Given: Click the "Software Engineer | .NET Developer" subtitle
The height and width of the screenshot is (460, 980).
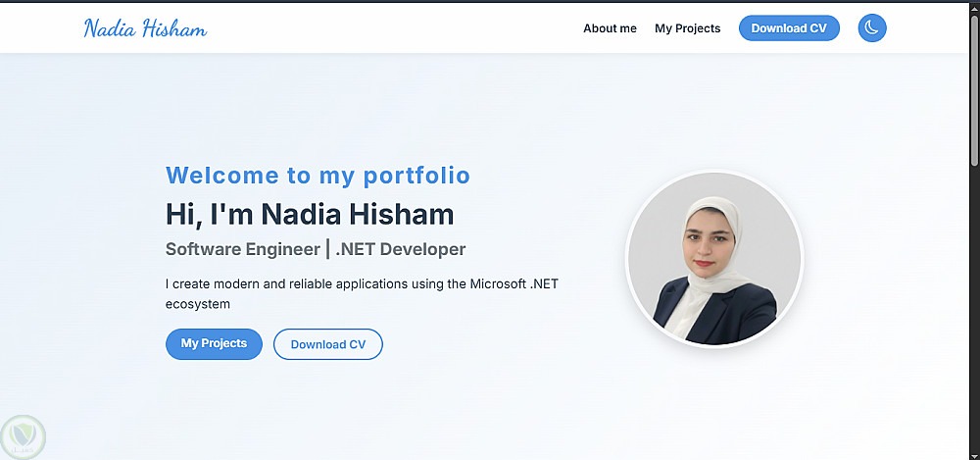Looking at the screenshot, I should coord(316,249).
